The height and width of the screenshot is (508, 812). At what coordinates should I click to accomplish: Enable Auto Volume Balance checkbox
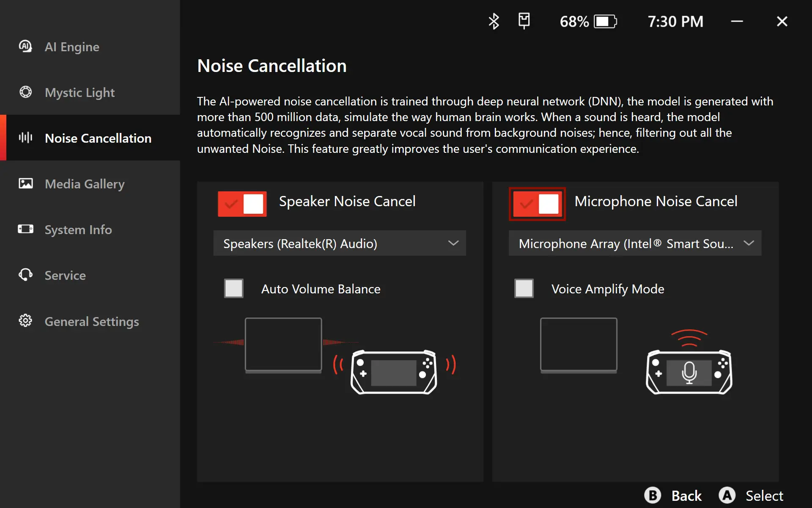(234, 288)
